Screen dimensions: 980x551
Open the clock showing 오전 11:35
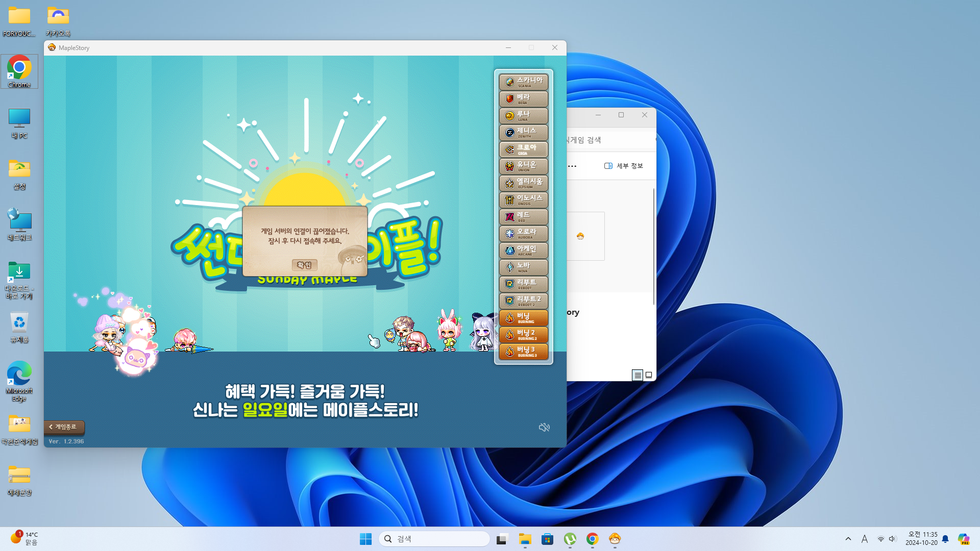pos(921,539)
